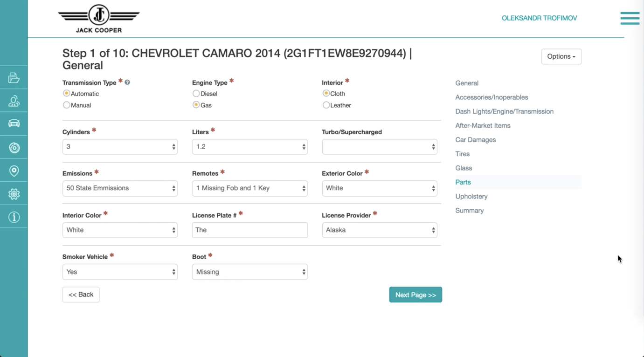Click the help icon next to Transmission Type
This screenshot has width=644, height=357.
pyautogui.click(x=127, y=82)
